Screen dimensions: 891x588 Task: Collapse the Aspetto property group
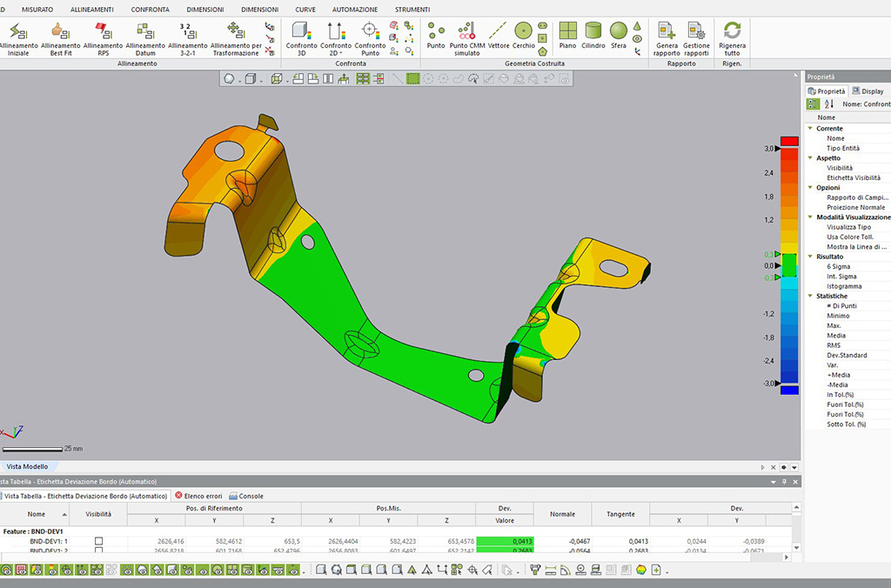click(x=810, y=158)
